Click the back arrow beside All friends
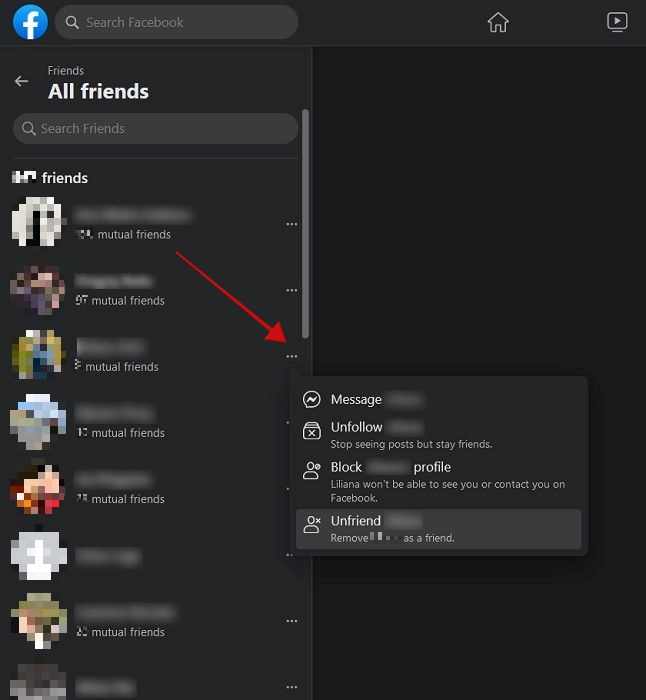This screenshot has width=646, height=700. click(21, 81)
